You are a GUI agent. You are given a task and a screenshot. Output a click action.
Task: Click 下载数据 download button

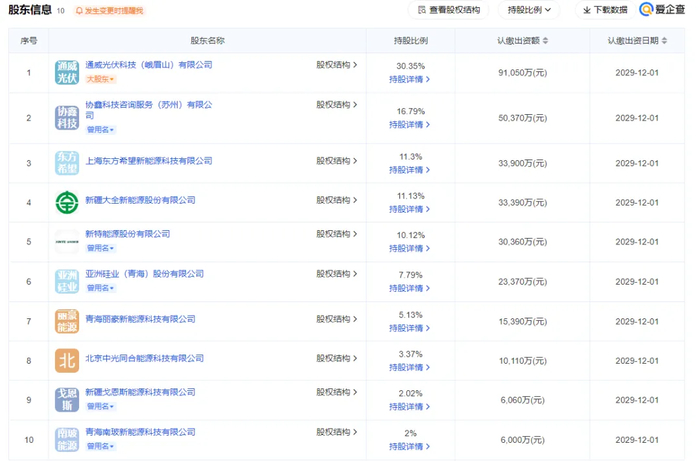click(x=605, y=10)
